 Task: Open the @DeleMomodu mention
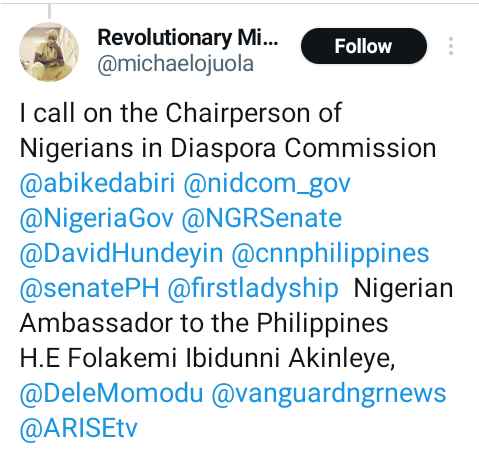(x=111, y=393)
